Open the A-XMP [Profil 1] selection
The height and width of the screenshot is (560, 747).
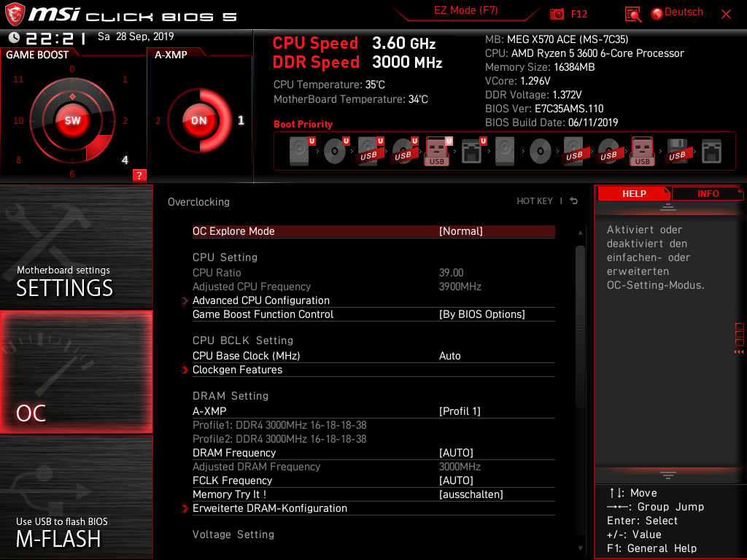[373, 411]
